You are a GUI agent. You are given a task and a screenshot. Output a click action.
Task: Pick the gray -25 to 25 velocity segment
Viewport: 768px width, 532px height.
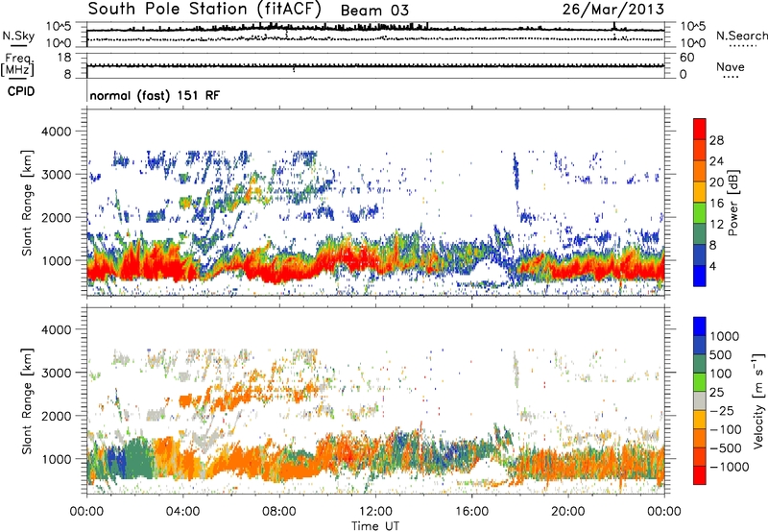700,400
